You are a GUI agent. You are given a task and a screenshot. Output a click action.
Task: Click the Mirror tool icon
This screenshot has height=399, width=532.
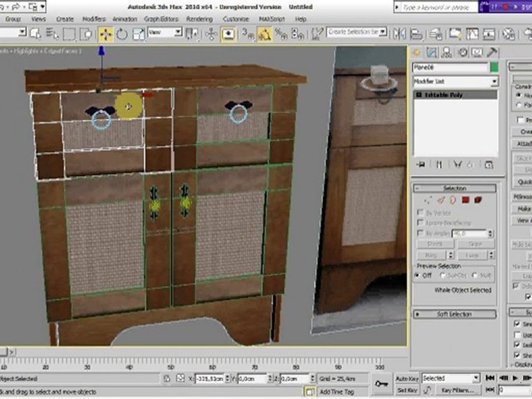tap(400, 34)
